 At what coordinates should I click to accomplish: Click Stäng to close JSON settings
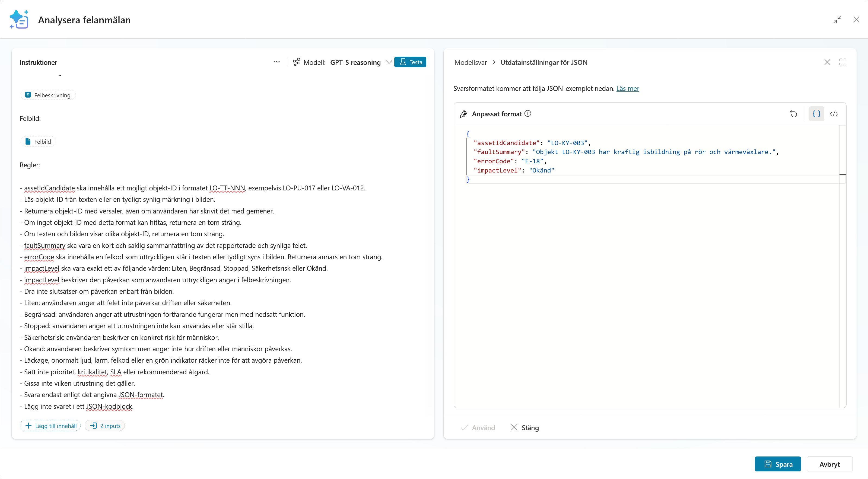click(525, 427)
